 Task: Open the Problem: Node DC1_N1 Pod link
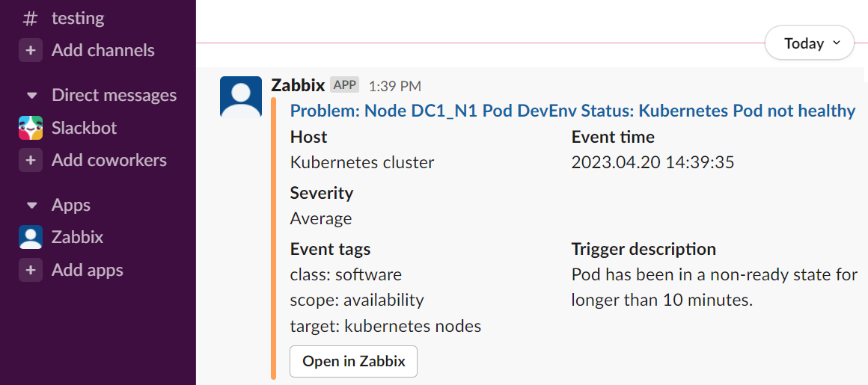click(x=573, y=111)
